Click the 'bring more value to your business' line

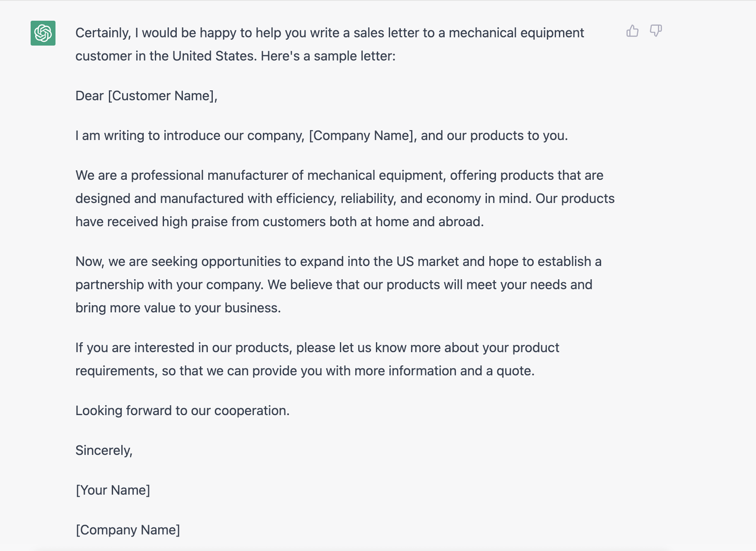click(178, 308)
